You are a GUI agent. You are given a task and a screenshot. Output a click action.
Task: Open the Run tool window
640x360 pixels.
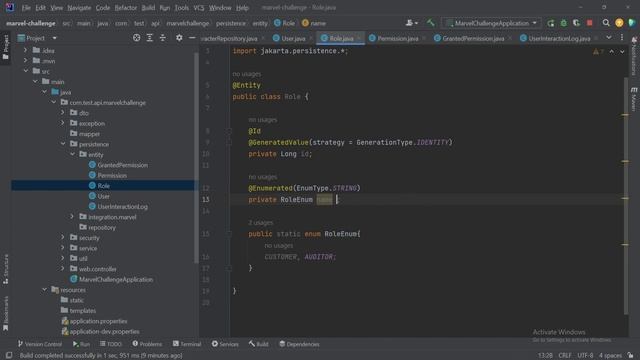pyautogui.click(x=81, y=344)
